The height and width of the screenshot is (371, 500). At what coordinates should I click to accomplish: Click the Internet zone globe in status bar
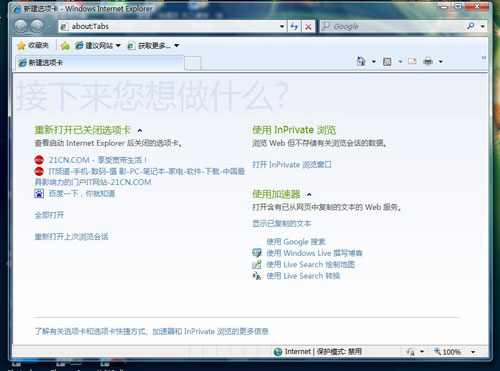[x=278, y=352]
